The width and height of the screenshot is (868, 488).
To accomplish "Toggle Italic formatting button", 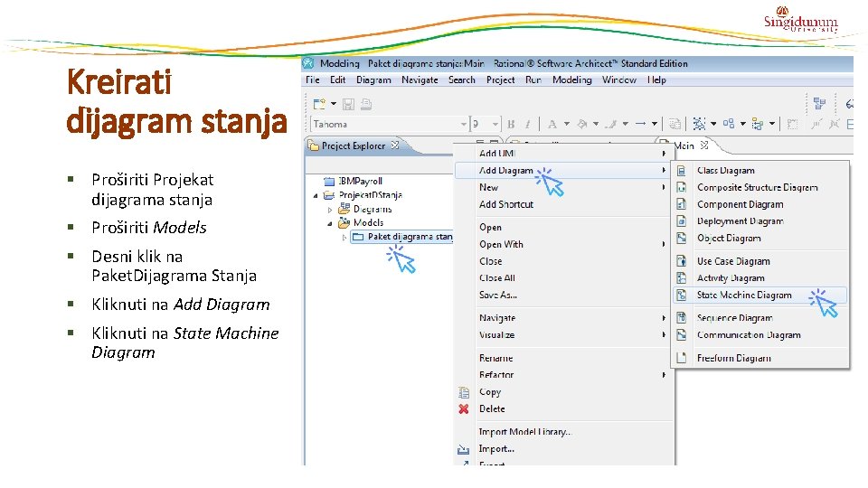I will [x=527, y=124].
